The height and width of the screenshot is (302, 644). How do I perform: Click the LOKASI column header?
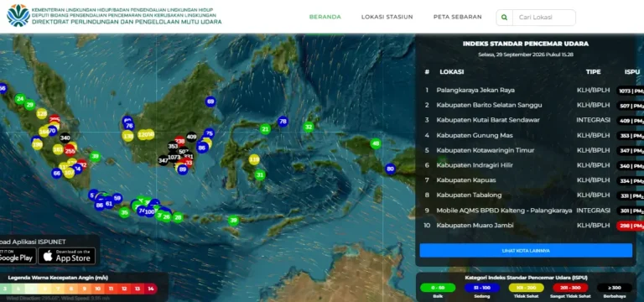(452, 72)
